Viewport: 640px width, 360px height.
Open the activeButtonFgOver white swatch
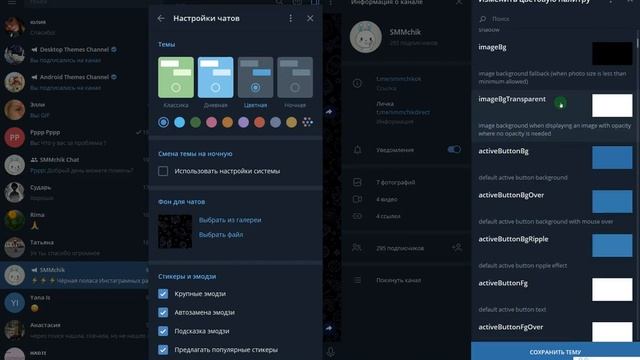coord(612,332)
